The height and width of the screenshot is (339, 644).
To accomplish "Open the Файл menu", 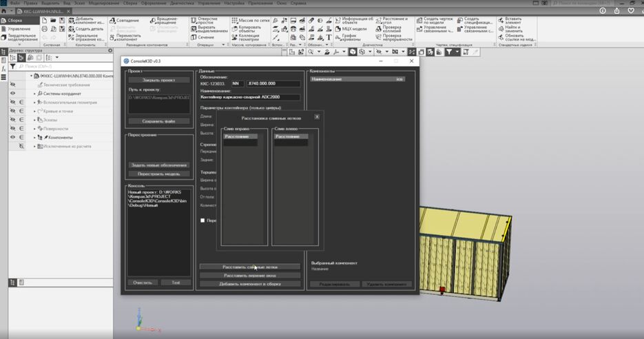I will [x=14, y=3].
